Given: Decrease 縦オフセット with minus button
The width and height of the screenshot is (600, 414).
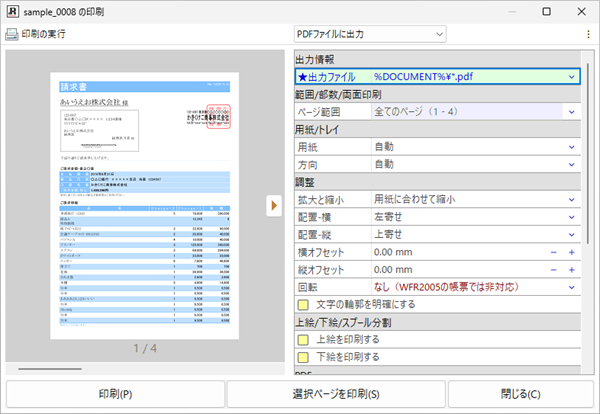Looking at the screenshot, I should tap(553, 270).
